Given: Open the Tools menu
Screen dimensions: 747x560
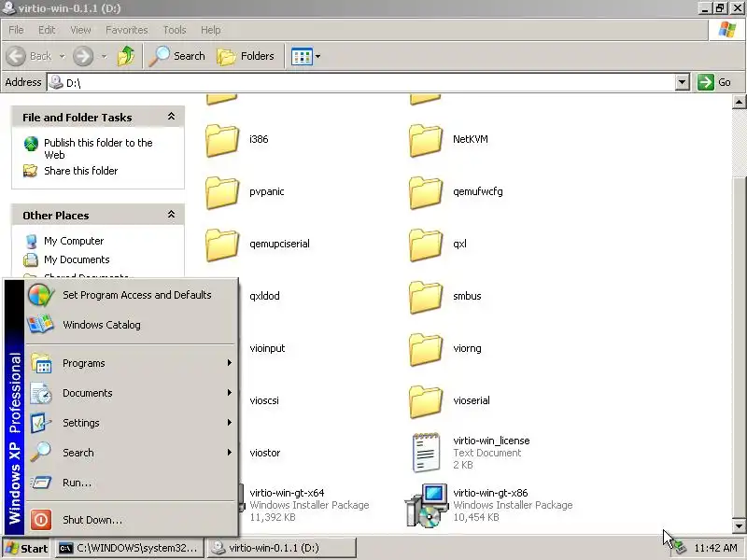Looking at the screenshot, I should point(175,30).
